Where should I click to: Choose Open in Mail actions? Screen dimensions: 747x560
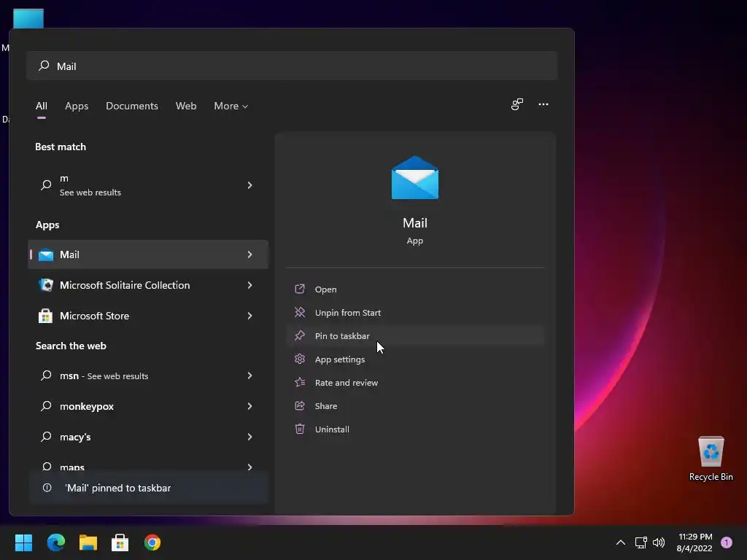[415, 289]
